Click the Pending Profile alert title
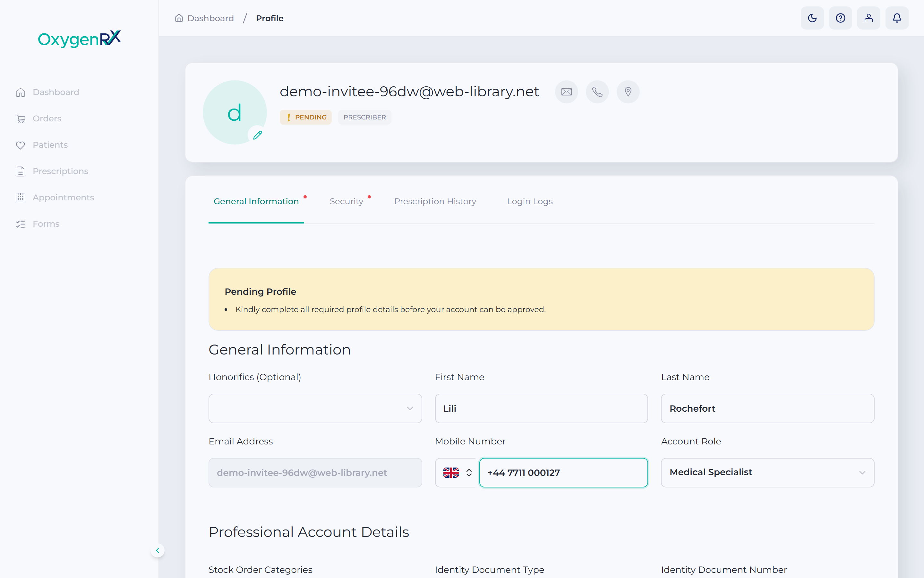The image size is (924, 578). [x=261, y=292]
